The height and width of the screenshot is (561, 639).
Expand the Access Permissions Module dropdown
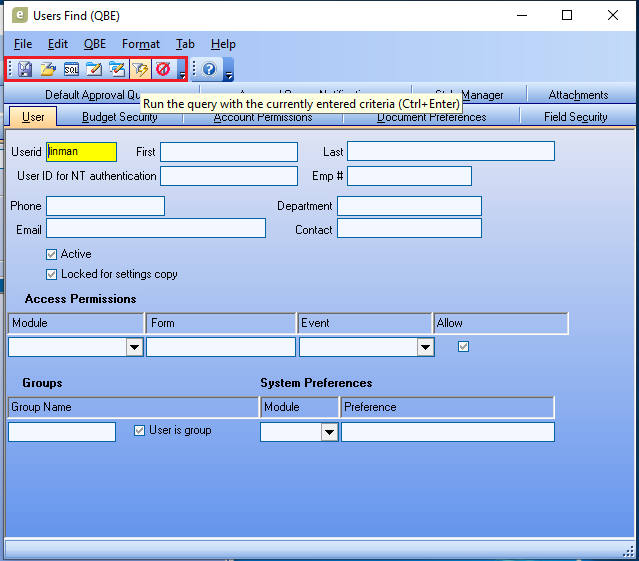134,347
